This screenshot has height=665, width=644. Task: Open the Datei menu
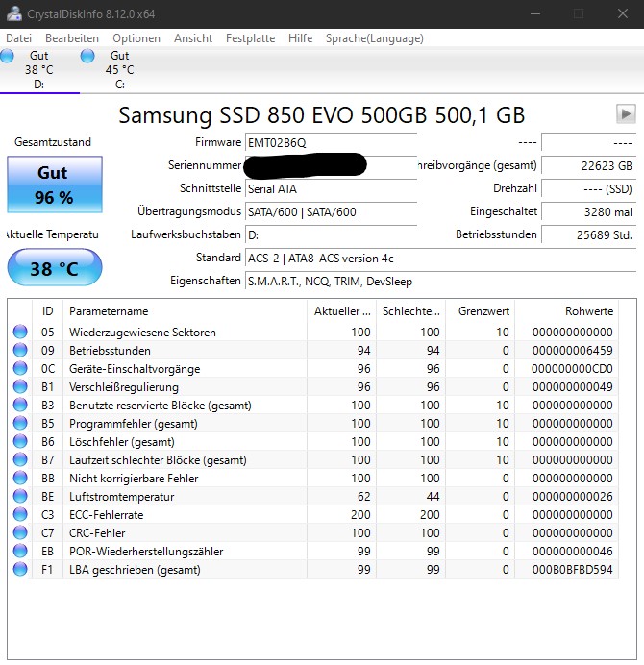click(18, 38)
